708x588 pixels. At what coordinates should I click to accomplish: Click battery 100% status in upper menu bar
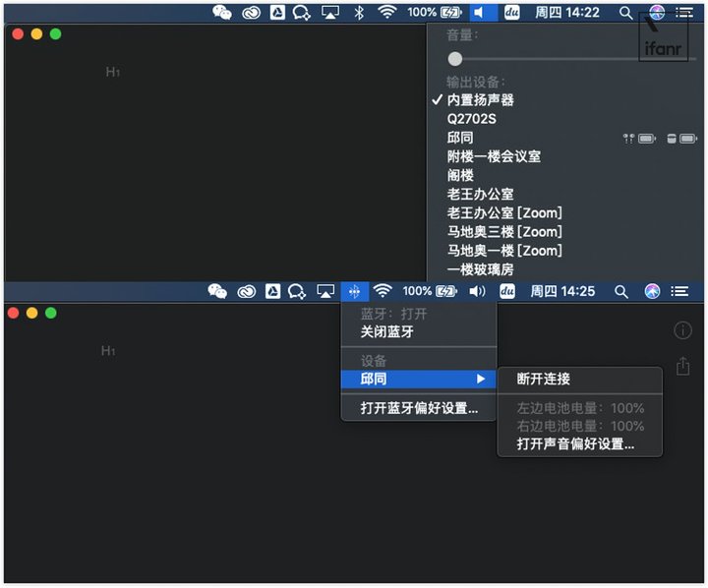tap(435, 12)
